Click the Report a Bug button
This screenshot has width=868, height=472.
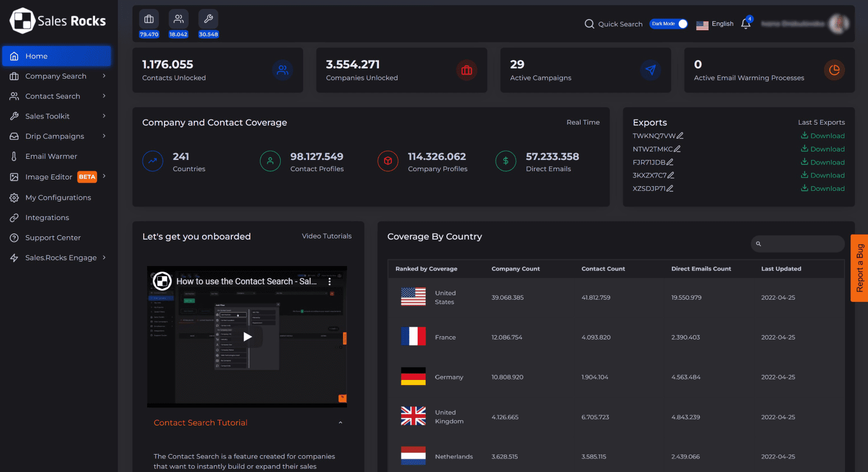point(859,268)
